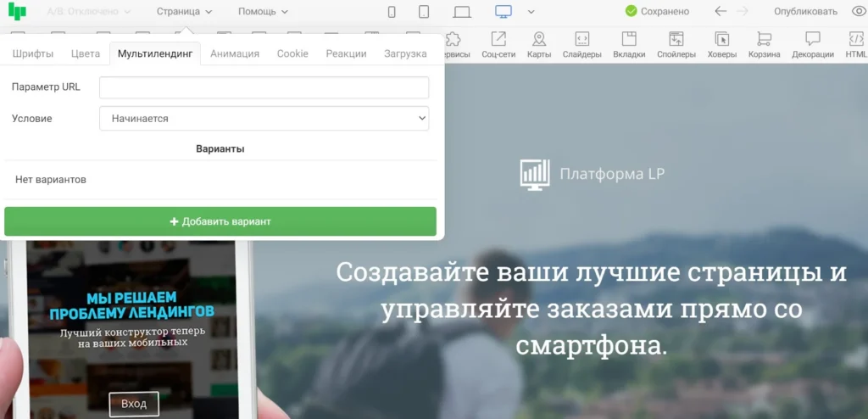Switch to the Шрифты tab
This screenshot has height=419, width=868.
(33, 53)
